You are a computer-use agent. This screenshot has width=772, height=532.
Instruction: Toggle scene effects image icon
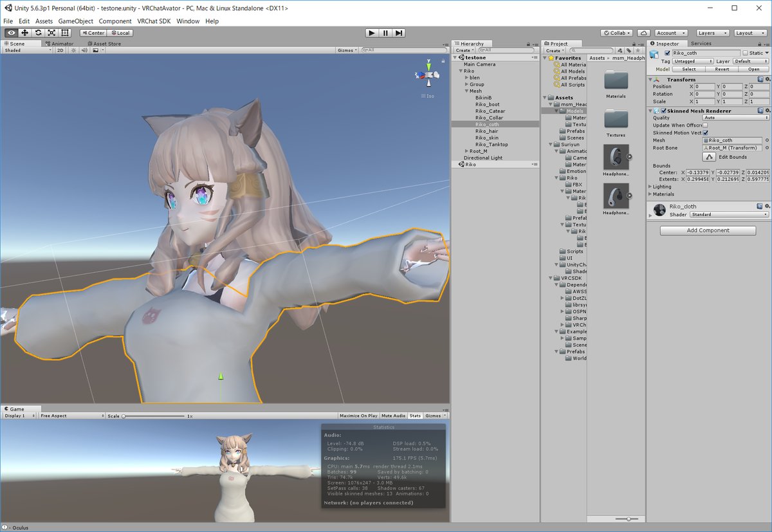(x=96, y=50)
